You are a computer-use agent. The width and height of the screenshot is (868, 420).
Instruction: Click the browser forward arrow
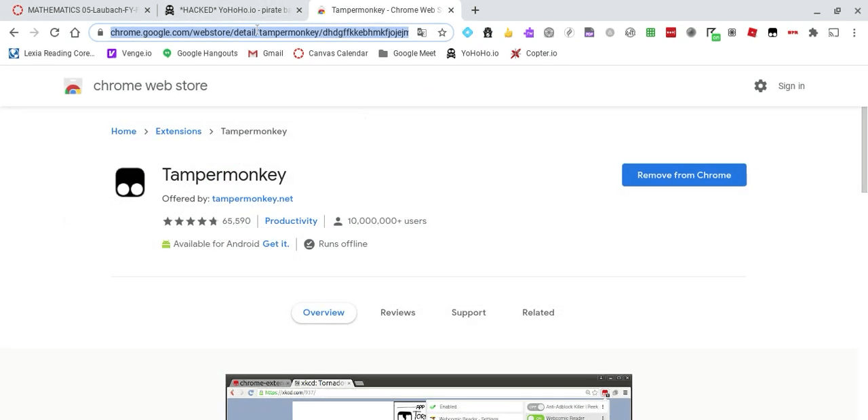(34, 33)
